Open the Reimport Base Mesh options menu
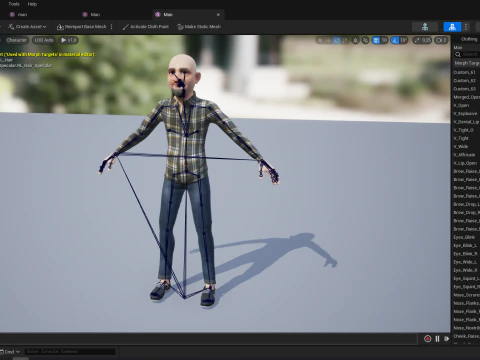Viewport: 480px width, 360px height. pyautogui.click(x=112, y=27)
